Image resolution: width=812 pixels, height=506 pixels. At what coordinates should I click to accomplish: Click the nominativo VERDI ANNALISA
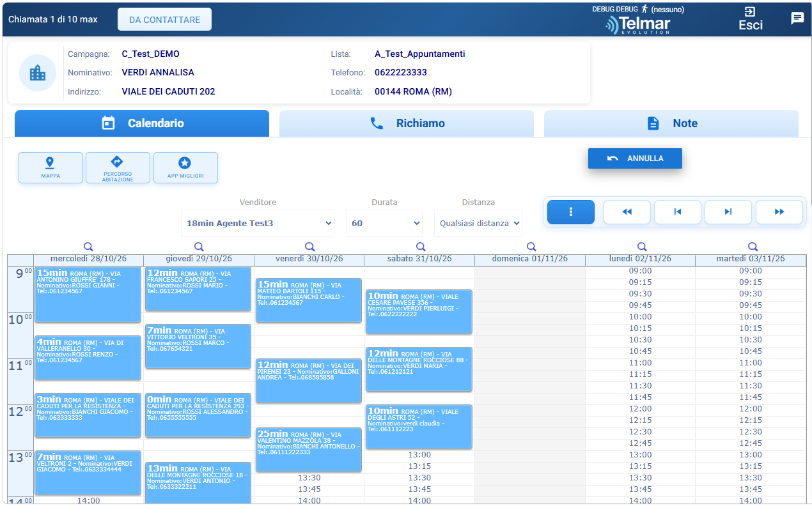(158, 73)
